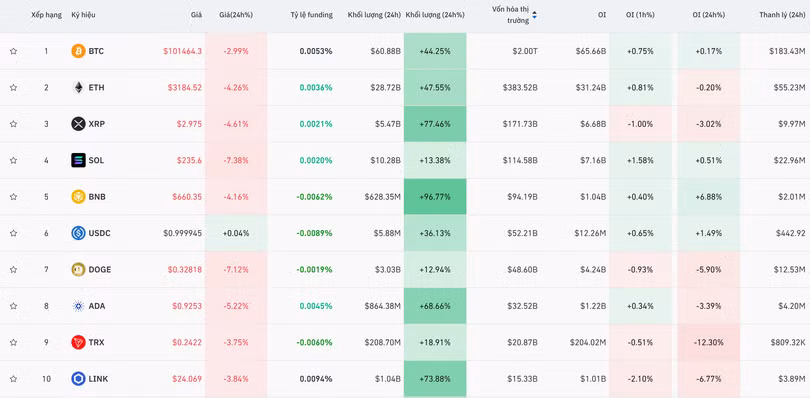This screenshot has height=398, width=810.
Task: Sort by OI (1h%) header
Action: pyautogui.click(x=640, y=15)
